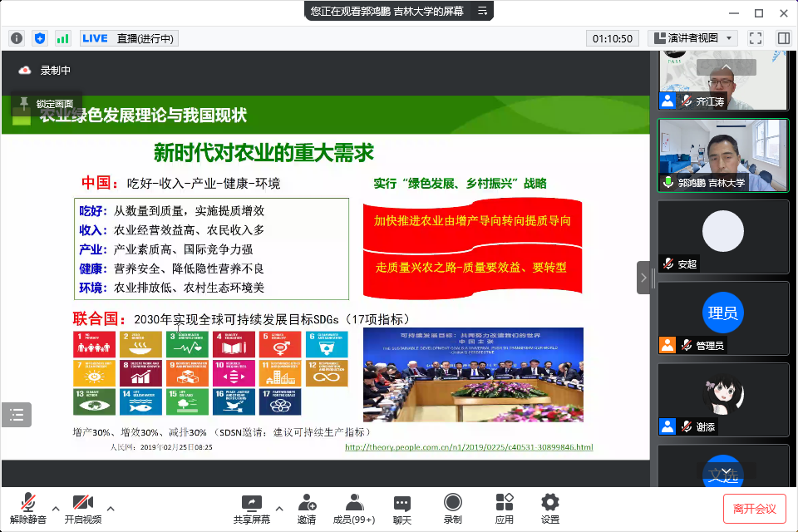Toggle the lock screen (锁定画面) pin
798x532 pixels.
pos(23,103)
